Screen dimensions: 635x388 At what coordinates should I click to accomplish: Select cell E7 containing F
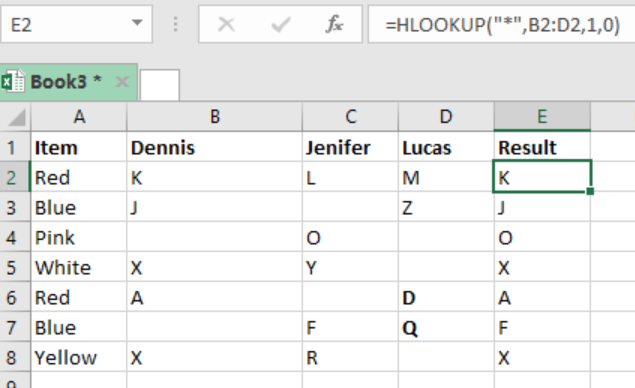click(x=542, y=327)
